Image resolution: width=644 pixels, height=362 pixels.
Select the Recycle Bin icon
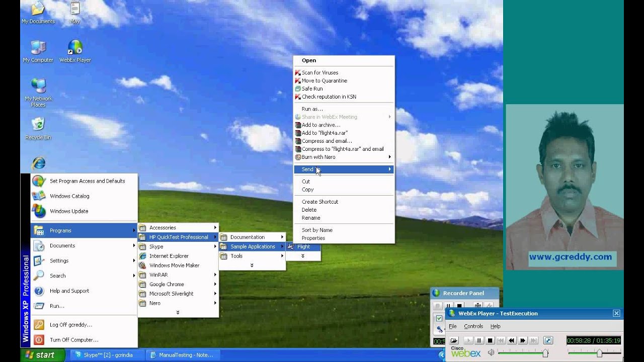[38, 129]
